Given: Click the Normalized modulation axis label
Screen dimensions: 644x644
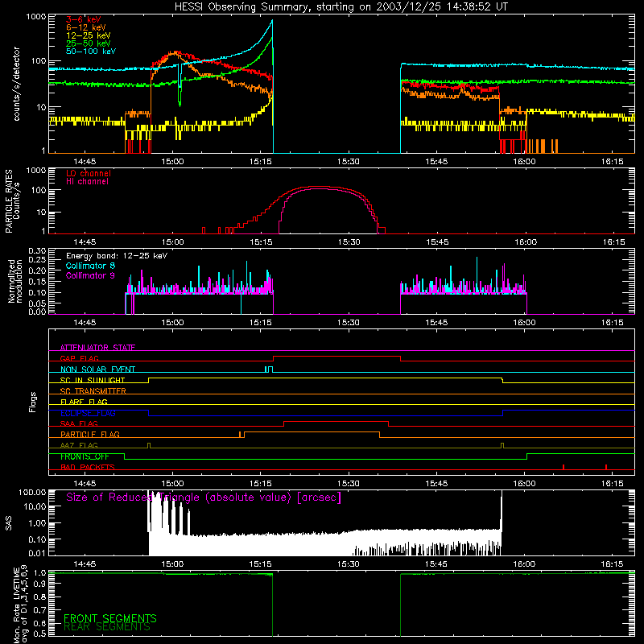Looking at the screenshot, I should 14,281.
